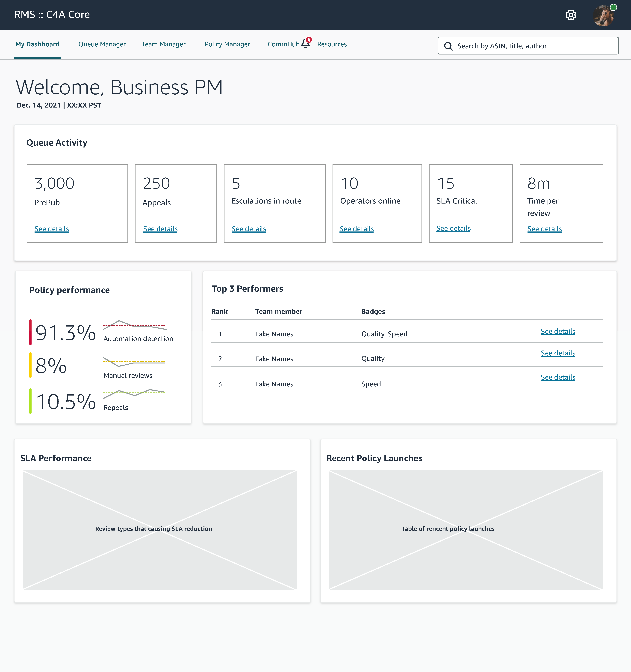Go to the Policy Manager tab
Viewport: 631px width, 672px height.
click(227, 44)
